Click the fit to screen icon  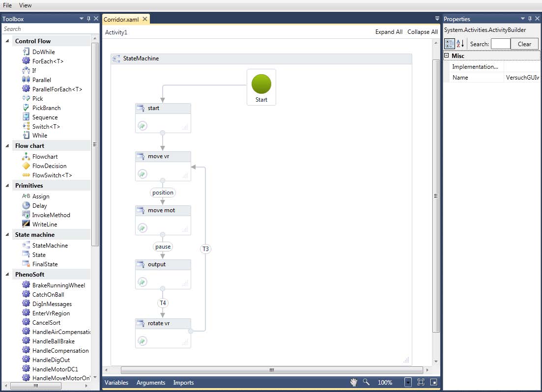tap(421, 382)
